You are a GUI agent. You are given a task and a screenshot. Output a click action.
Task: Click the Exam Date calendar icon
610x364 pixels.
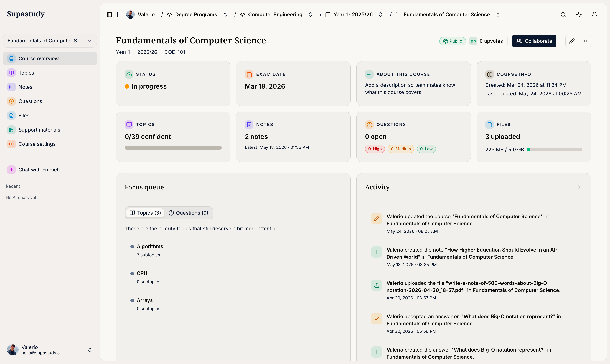coord(249,74)
